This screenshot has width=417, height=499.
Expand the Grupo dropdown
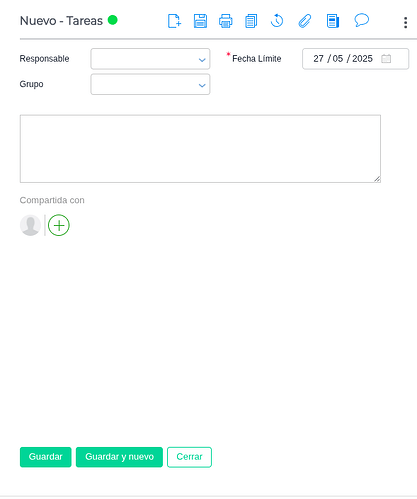(150, 84)
